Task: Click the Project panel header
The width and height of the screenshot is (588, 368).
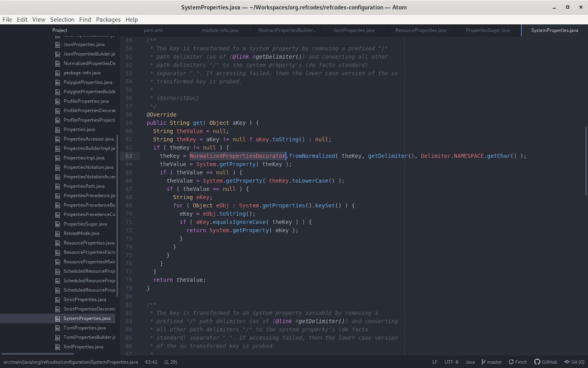Action: (60, 30)
